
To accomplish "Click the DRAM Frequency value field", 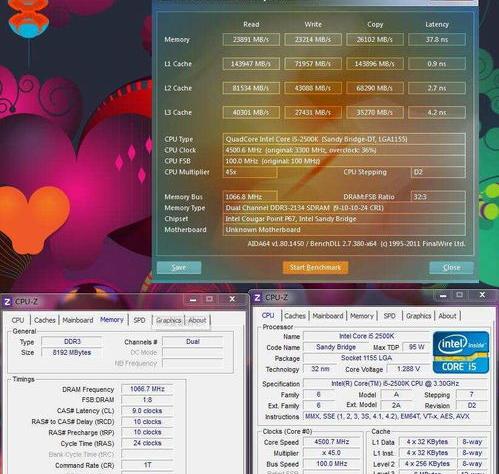I will [x=147, y=389].
